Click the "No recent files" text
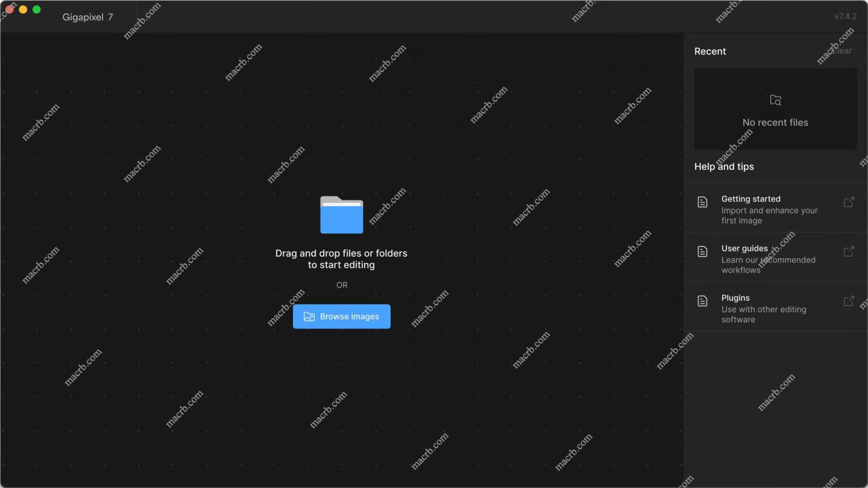This screenshot has height=488, width=868. tap(775, 122)
